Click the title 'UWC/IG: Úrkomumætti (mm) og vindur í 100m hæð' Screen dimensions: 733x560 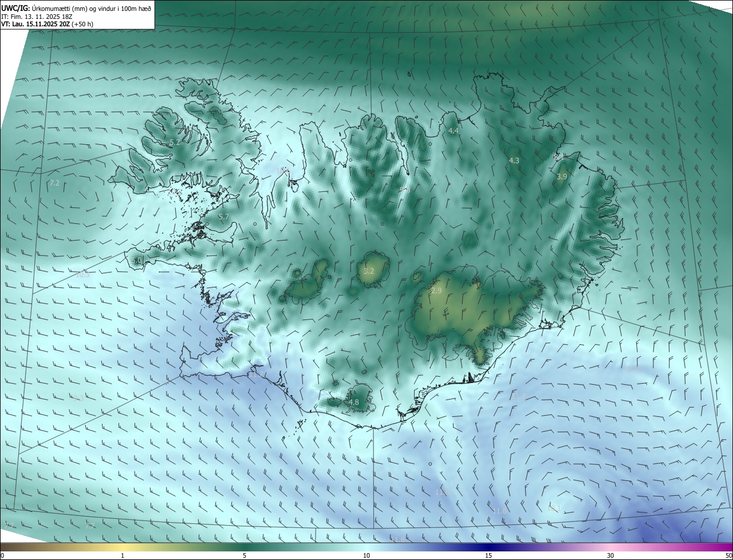click(76, 8)
